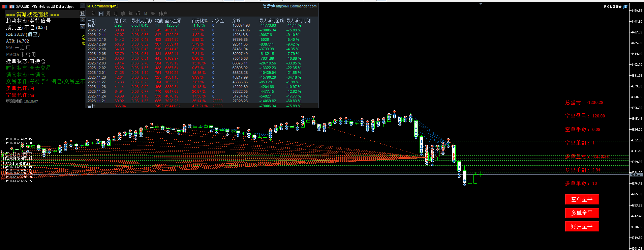Click the 趋势状态: 等待信号 status line

coord(28,21)
